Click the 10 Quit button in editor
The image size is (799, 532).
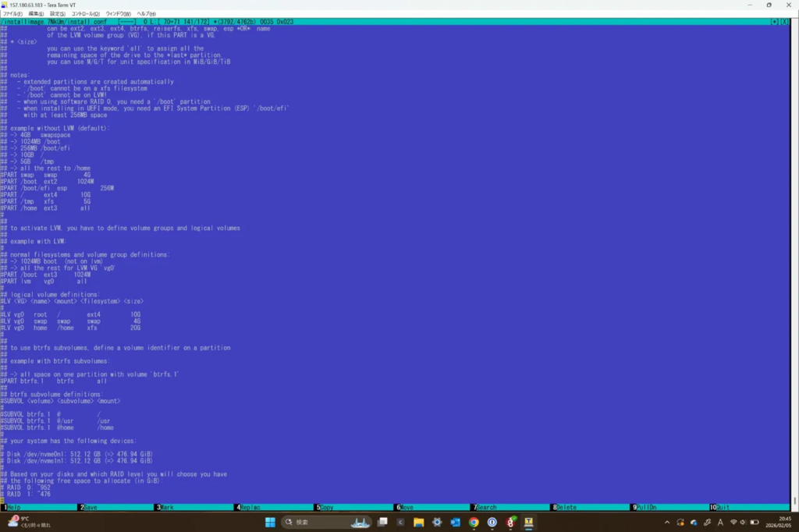point(720,507)
